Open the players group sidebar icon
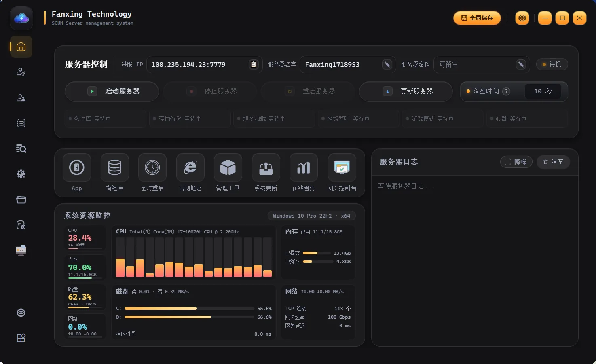The height and width of the screenshot is (364, 596). point(21,98)
